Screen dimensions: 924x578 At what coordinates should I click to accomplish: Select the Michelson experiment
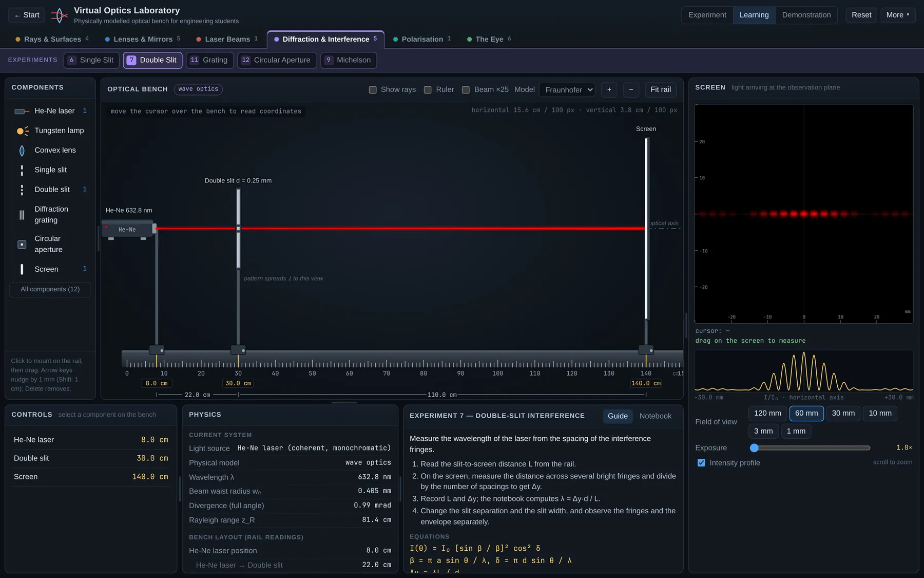(349, 60)
